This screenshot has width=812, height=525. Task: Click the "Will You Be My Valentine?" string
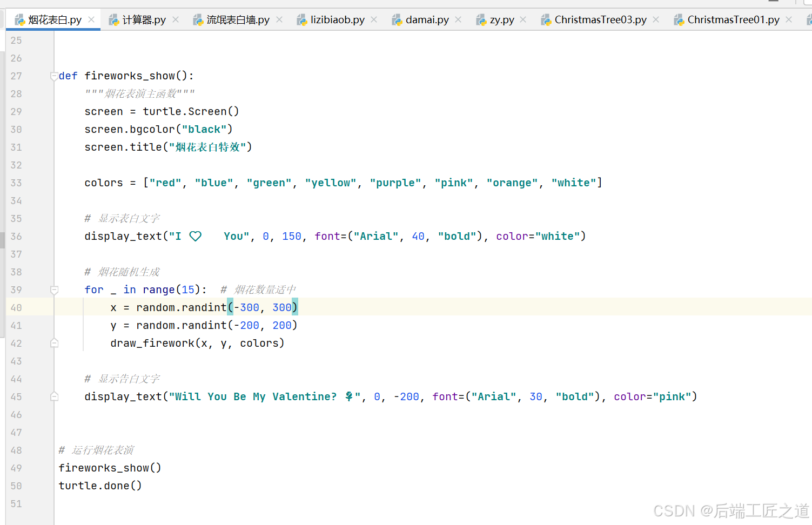[x=264, y=397]
